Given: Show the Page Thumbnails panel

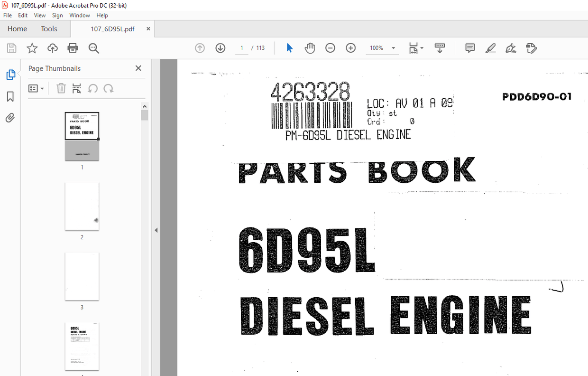Looking at the screenshot, I should 10,75.
